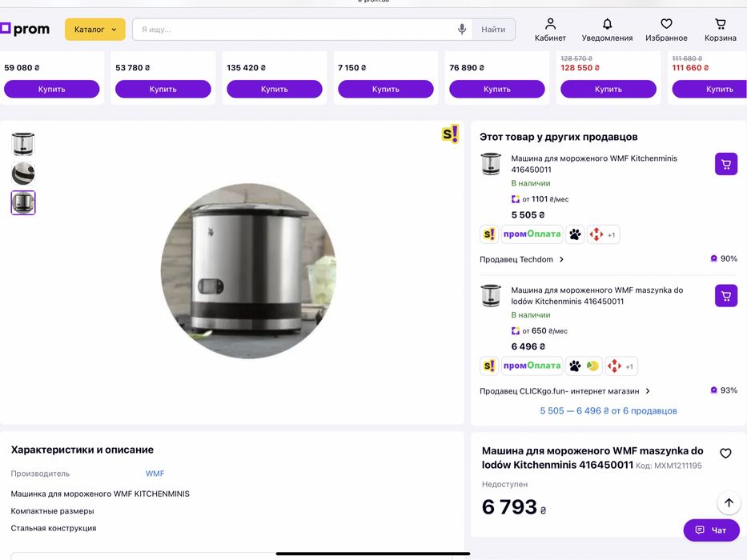747x560 pixels.
Task: Click the 93% rating badge for CLICKgo.fun
Action: [724, 390]
